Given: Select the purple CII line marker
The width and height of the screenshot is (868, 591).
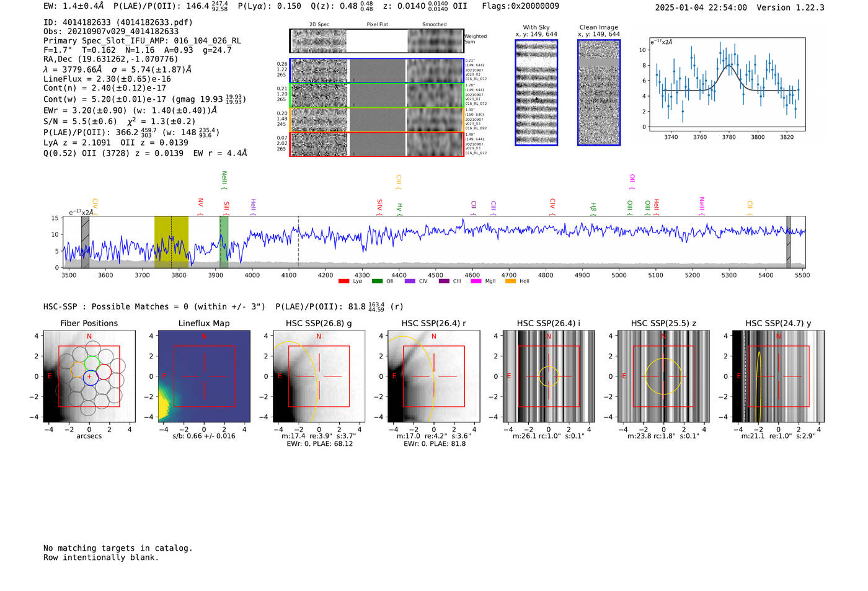Looking at the screenshot, I should pos(474,208).
